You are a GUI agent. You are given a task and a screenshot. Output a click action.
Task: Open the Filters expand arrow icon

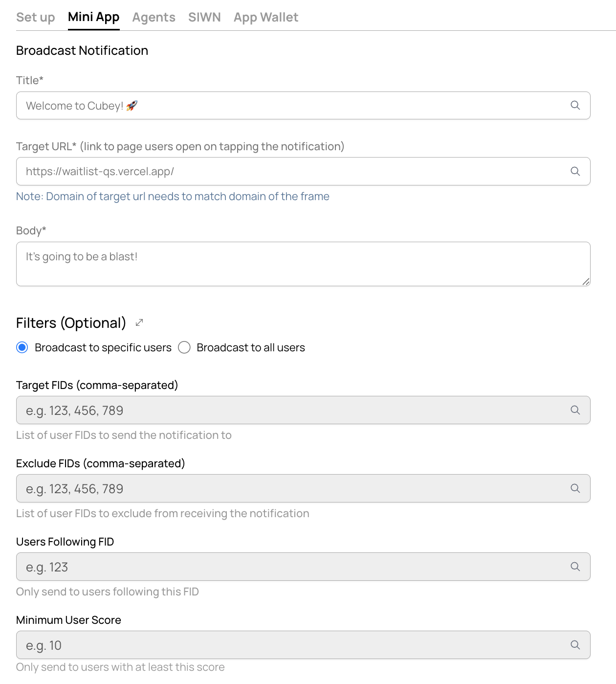139,322
